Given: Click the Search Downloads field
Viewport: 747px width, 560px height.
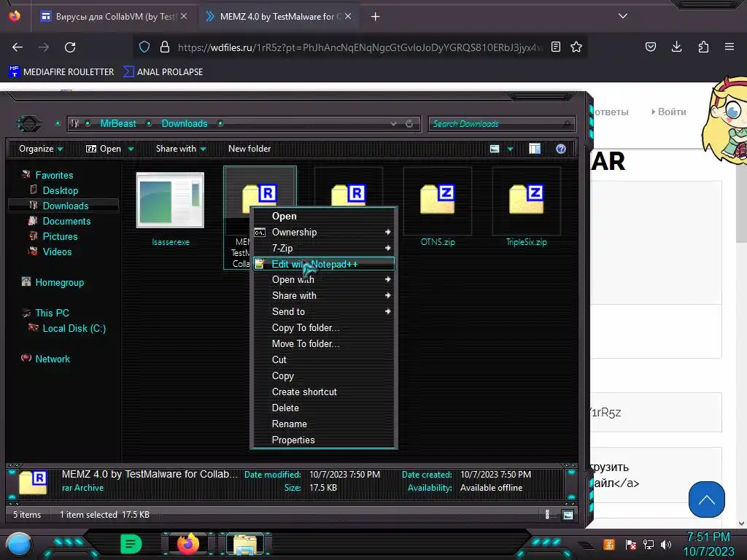Looking at the screenshot, I should [x=502, y=124].
